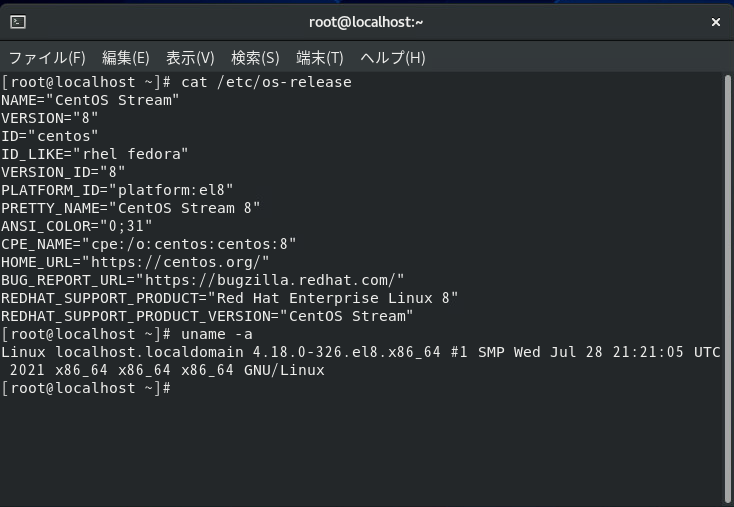Image resolution: width=734 pixels, height=507 pixels.
Task: Click the https://centos.org/ URL text
Action: point(176,262)
